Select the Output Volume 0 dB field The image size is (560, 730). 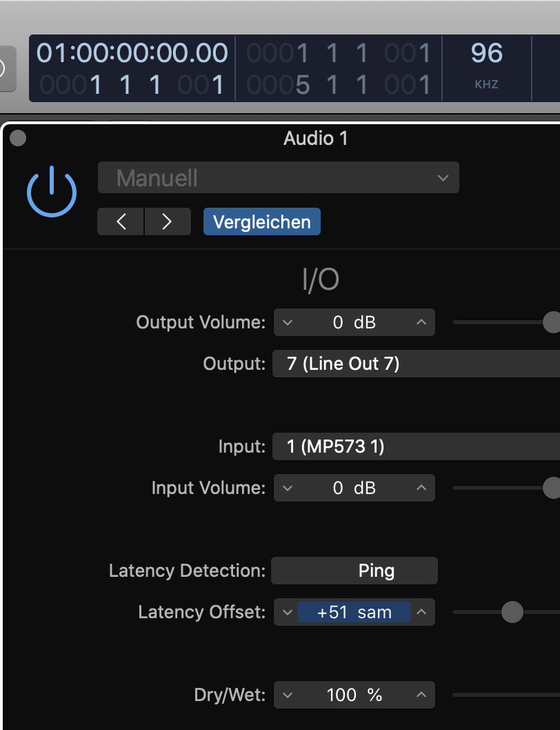tap(354, 322)
